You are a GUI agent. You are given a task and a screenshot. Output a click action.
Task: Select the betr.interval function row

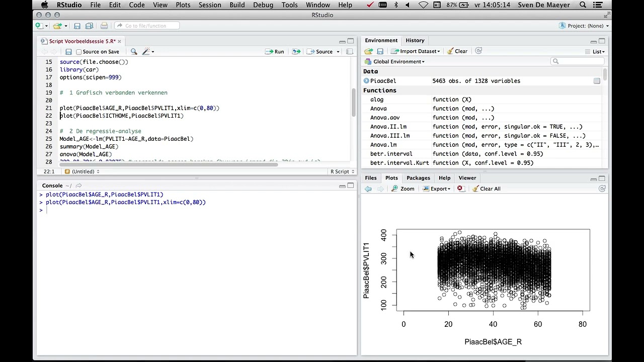point(482,154)
